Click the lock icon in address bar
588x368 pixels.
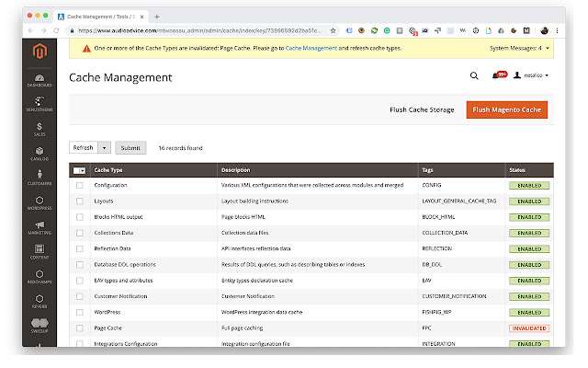(72, 30)
